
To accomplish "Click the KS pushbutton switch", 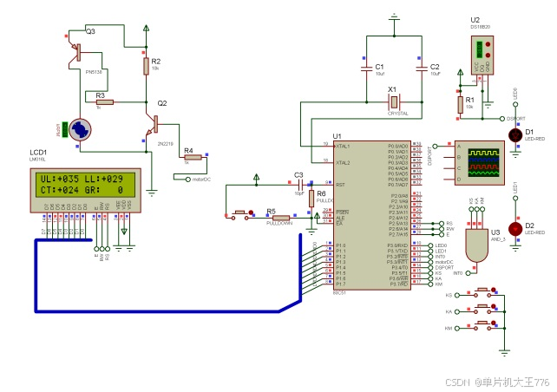I will [482, 293].
